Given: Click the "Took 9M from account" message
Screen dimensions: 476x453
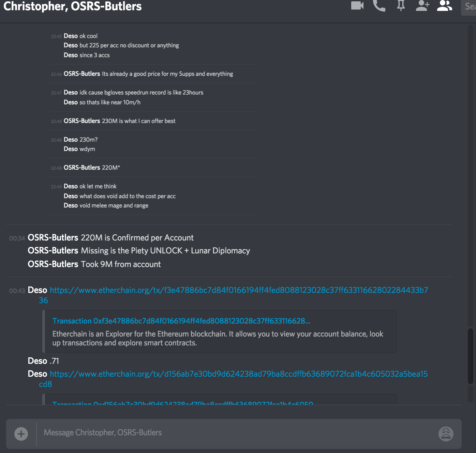Looking at the screenshot, I should point(121,264).
